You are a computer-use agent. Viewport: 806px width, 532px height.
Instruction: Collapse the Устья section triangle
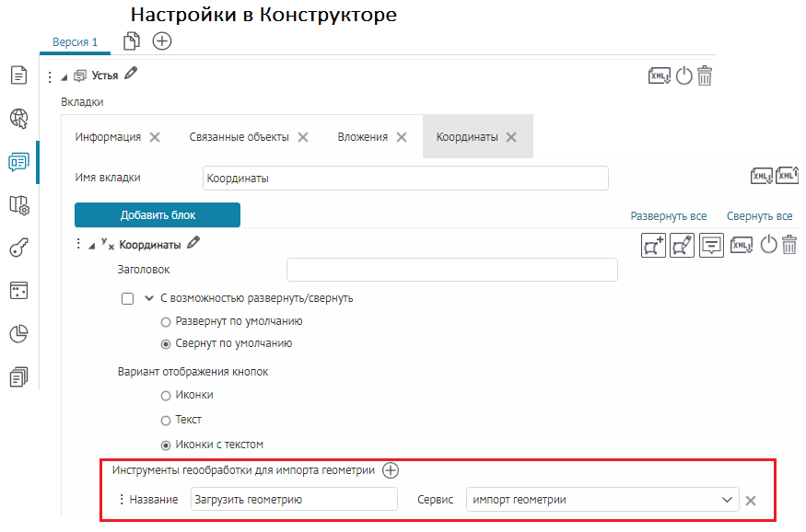pos(64,76)
